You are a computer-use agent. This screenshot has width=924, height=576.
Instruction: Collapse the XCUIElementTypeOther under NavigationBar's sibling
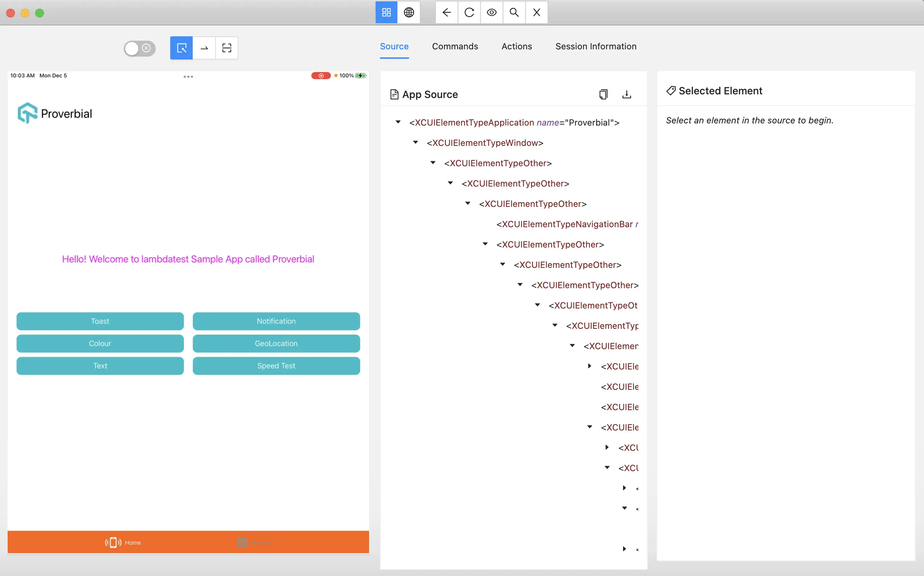pos(503,264)
